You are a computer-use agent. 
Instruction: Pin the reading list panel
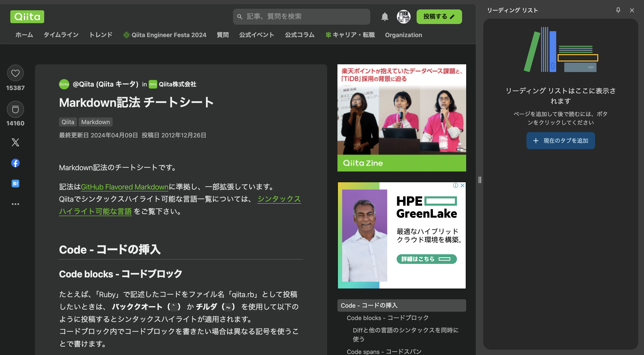[x=618, y=10]
